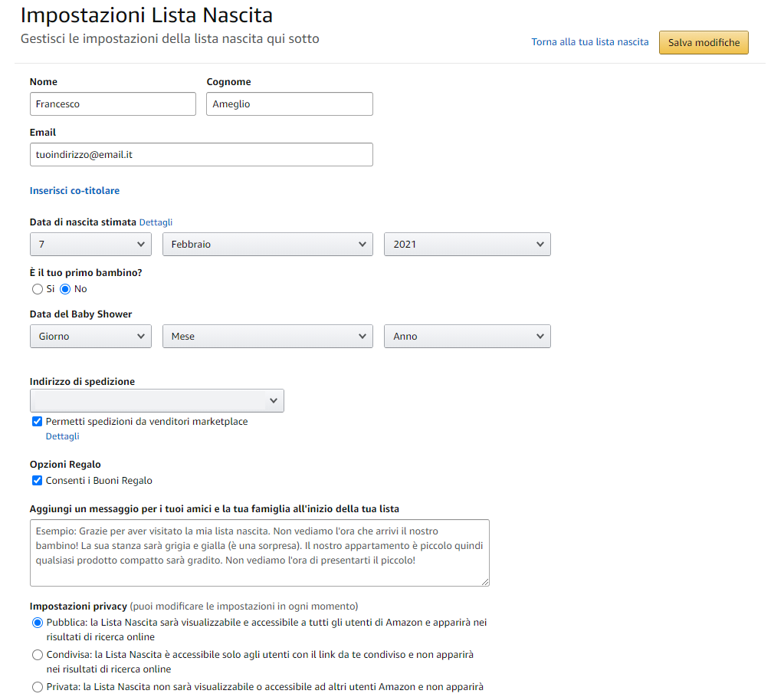Focus the Cognome field containing Ameglio
The image size is (784, 697).
click(290, 104)
